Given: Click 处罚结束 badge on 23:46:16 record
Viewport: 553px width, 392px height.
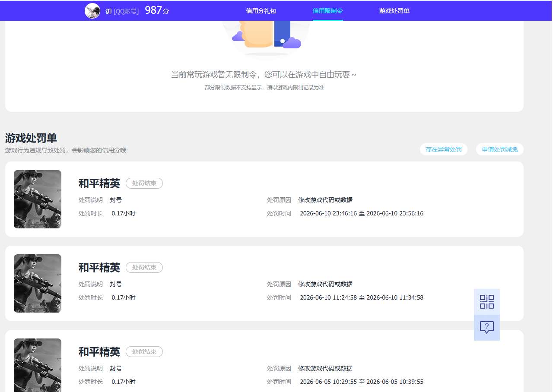Looking at the screenshot, I should pyautogui.click(x=144, y=183).
